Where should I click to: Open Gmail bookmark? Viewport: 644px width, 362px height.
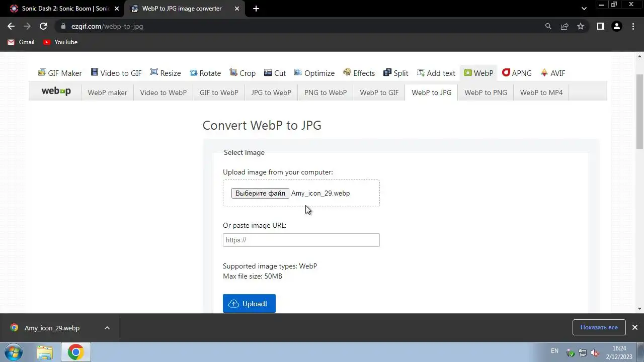(x=21, y=42)
